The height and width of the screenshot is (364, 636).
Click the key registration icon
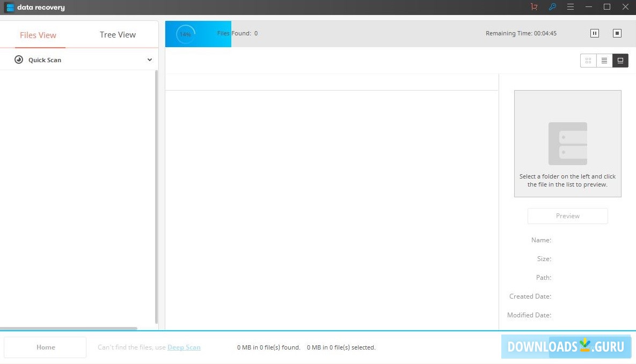pyautogui.click(x=552, y=7)
